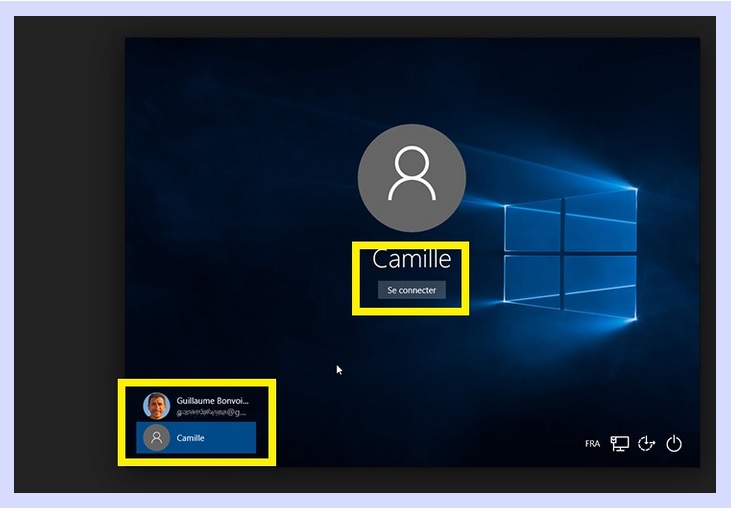
Task: Open the FRA keyboard language selector
Action: (593, 444)
